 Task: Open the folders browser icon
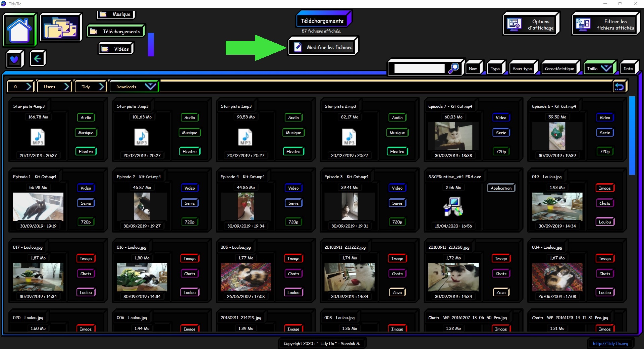[61, 28]
